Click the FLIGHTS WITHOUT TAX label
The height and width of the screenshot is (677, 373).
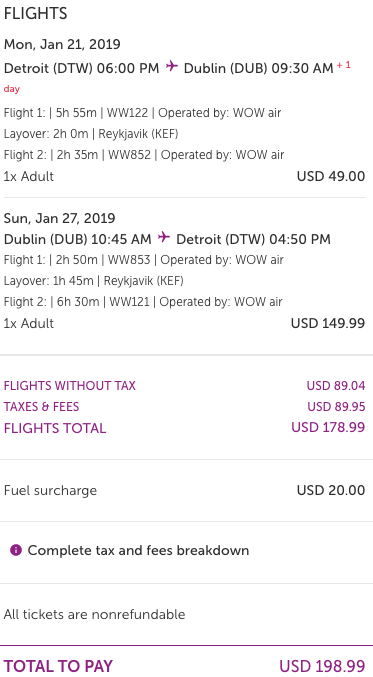pyautogui.click(x=70, y=386)
